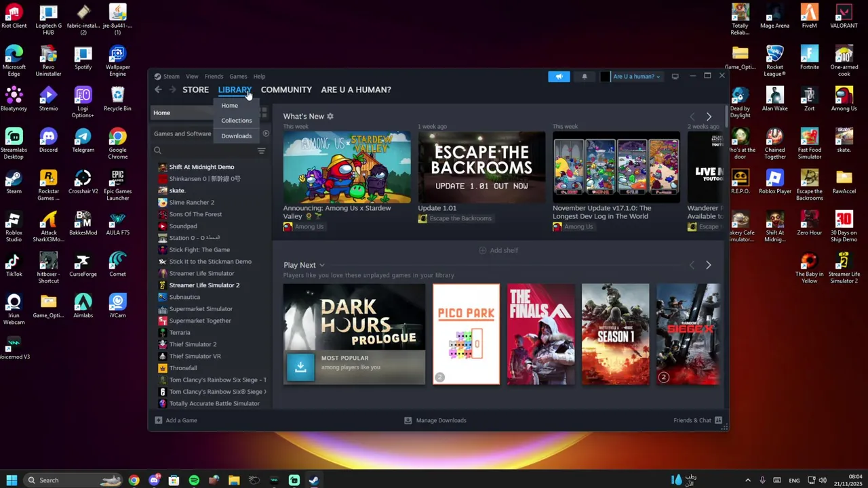Show hidden system tray icons chevron
Viewport: 868px width, 488px height.
(x=748, y=481)
